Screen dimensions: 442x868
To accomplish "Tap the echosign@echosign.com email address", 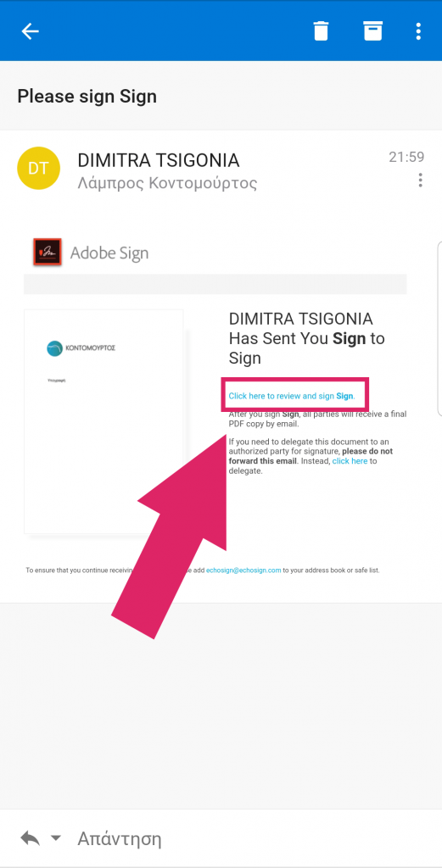I will tap(243, 570).
